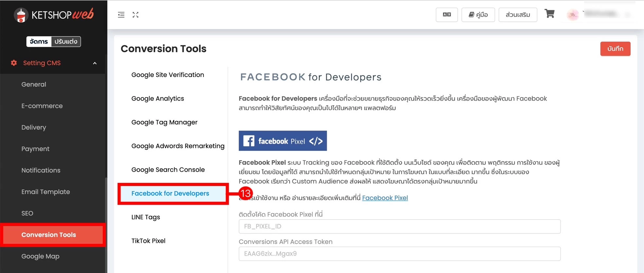Click the facebook Pixel banner image
The height and width of the screenshot is (273, 644).
pos(283,141)
